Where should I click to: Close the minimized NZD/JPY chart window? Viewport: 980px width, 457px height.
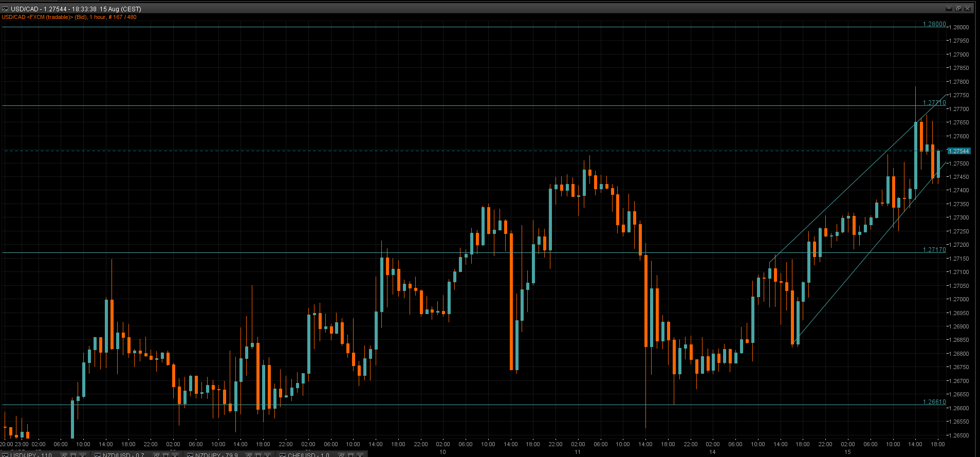pyautogui.click(x=267, y=455)
